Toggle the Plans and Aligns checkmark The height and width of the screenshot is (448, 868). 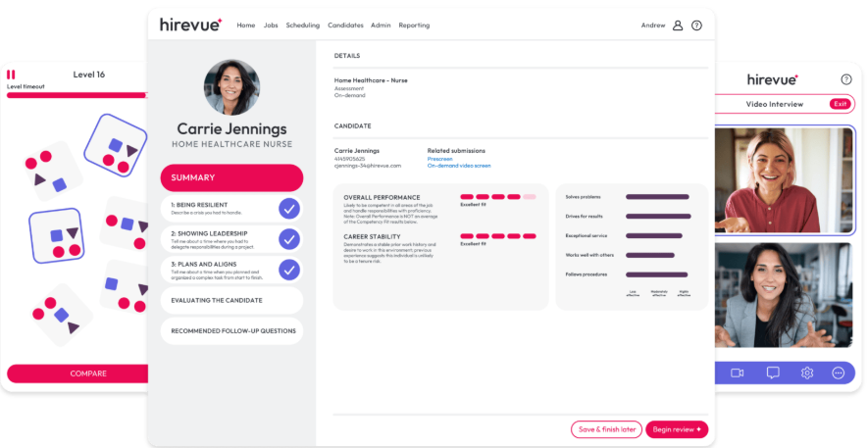[x=288, y=270]
